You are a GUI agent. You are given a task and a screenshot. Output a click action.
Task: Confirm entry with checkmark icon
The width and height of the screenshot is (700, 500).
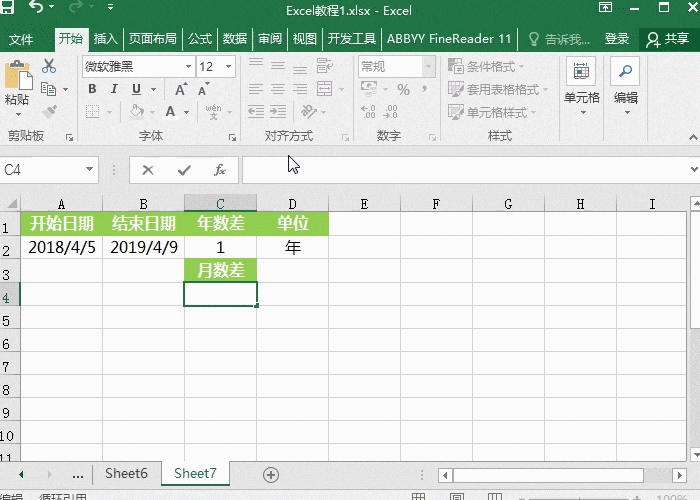pyautogui.click(x=184, y=170)
